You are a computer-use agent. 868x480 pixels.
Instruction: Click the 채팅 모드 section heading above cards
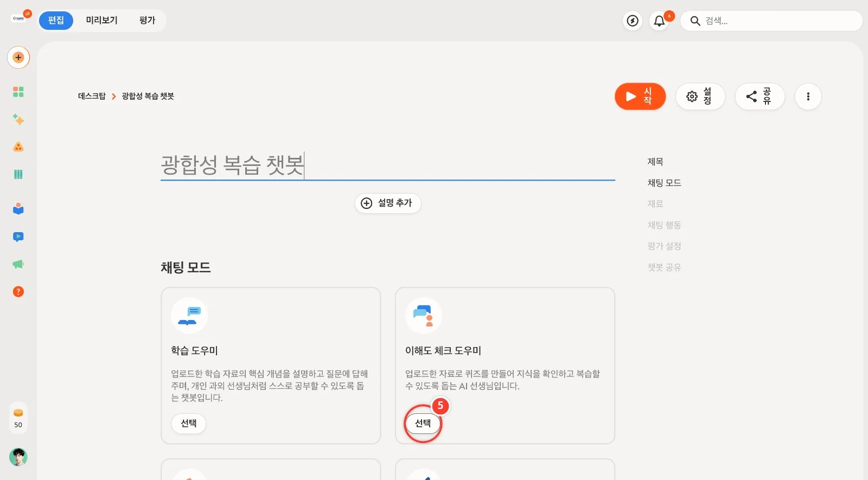point(186,267)
